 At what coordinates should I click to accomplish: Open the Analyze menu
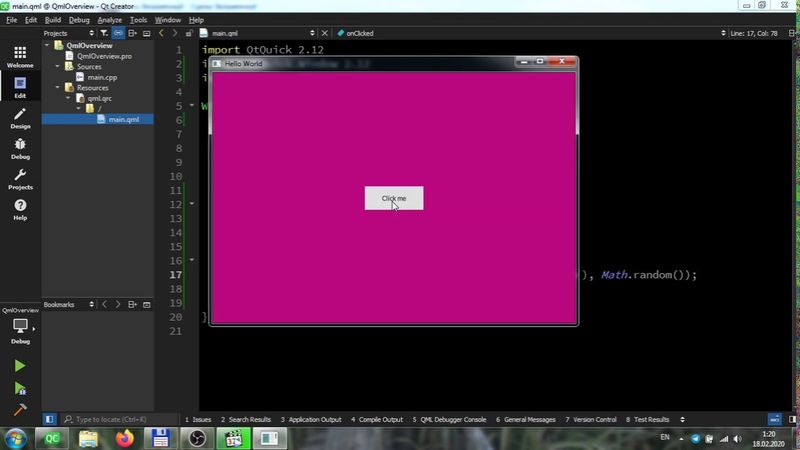click(x=110, y=20)
